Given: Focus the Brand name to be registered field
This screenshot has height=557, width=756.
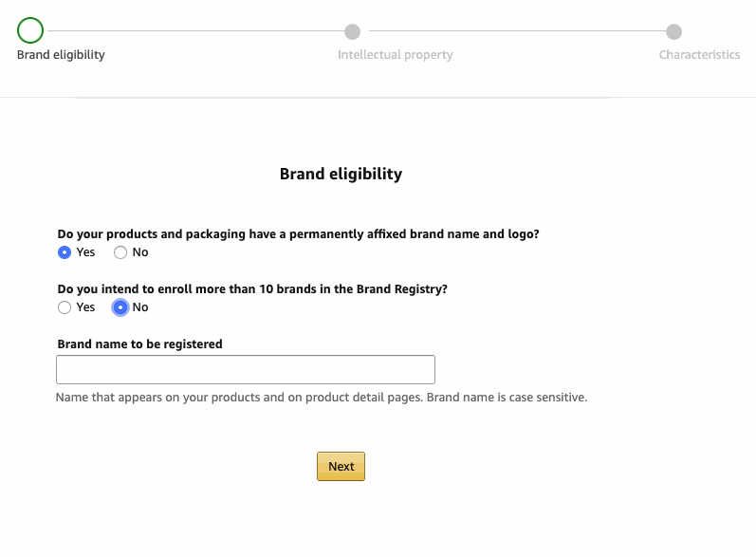Looking at the screenshot, I should (x=246, y=370).
